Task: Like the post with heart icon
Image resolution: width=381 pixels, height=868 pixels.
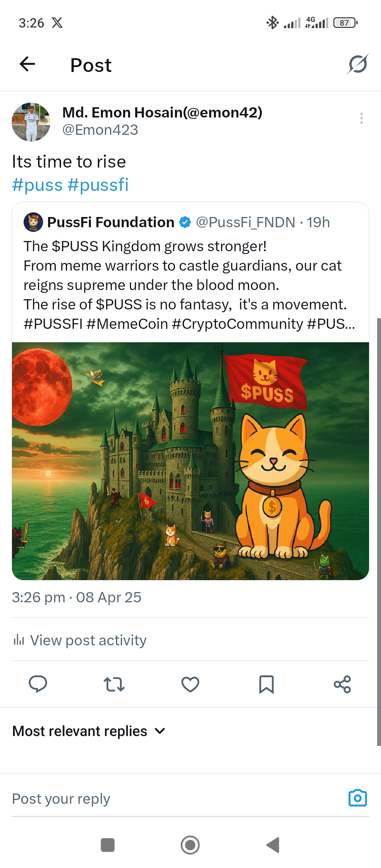Action: (x=190, y=684)
